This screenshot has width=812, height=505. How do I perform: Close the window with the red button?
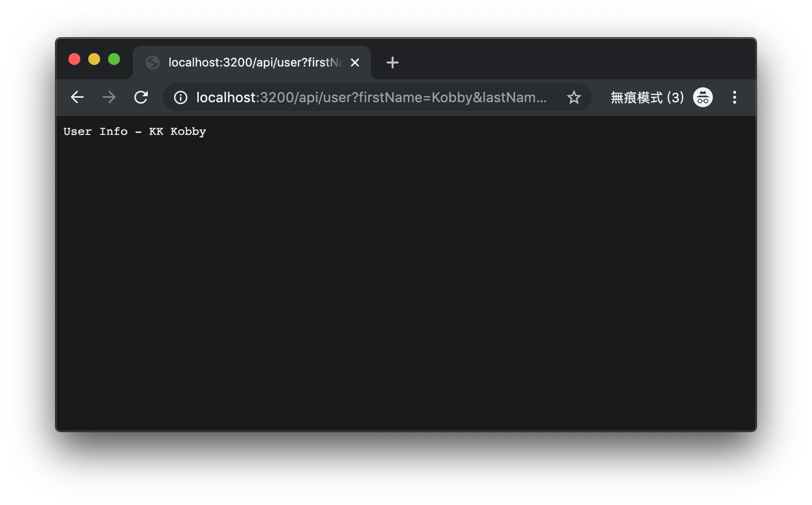click(x=74, y=59)
